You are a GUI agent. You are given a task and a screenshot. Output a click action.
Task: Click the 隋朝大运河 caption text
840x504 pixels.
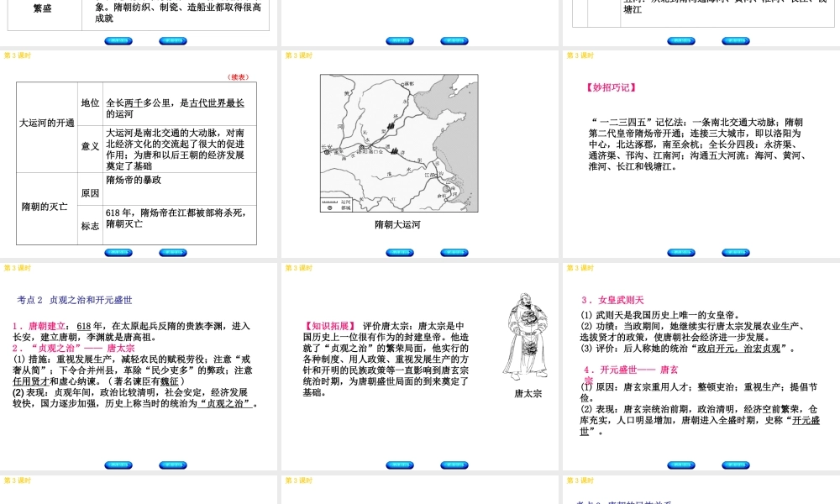coord(397,225)
